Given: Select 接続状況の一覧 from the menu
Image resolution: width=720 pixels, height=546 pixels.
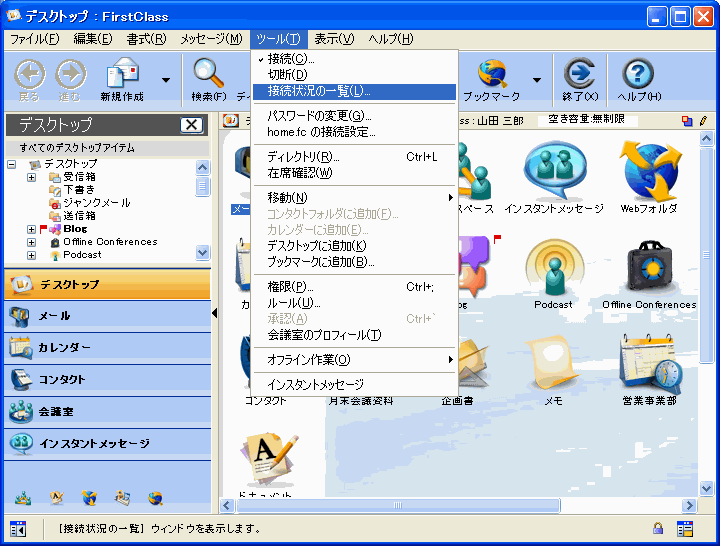Looking at the screenshot, I should [318, 91].
